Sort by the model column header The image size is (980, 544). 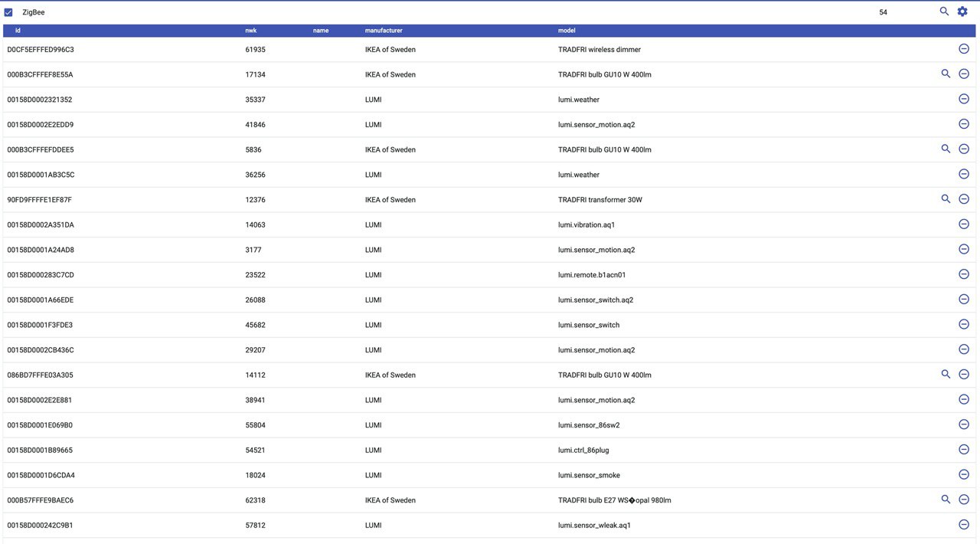pyautogui.click(x=567, y=31)
